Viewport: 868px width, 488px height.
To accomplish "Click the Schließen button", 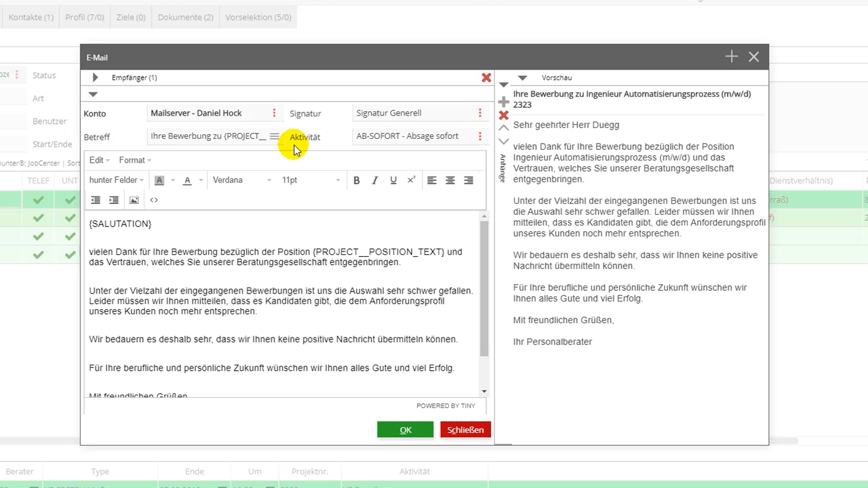I will (465, 430).
